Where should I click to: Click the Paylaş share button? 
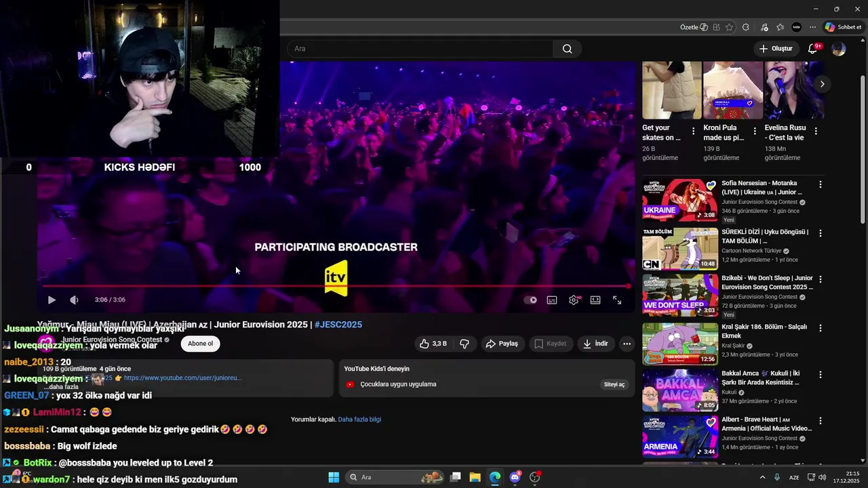[x=502, y=344]
